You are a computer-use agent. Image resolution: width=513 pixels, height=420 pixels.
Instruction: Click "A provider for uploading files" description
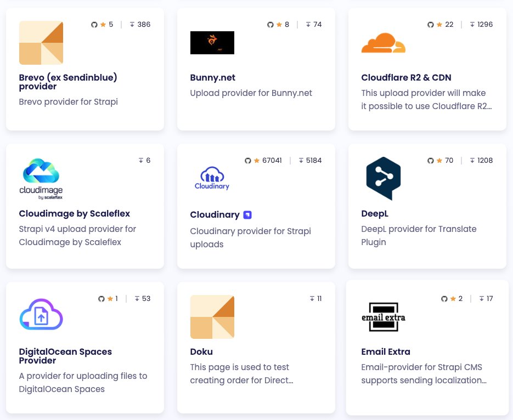tap(83, 382)
